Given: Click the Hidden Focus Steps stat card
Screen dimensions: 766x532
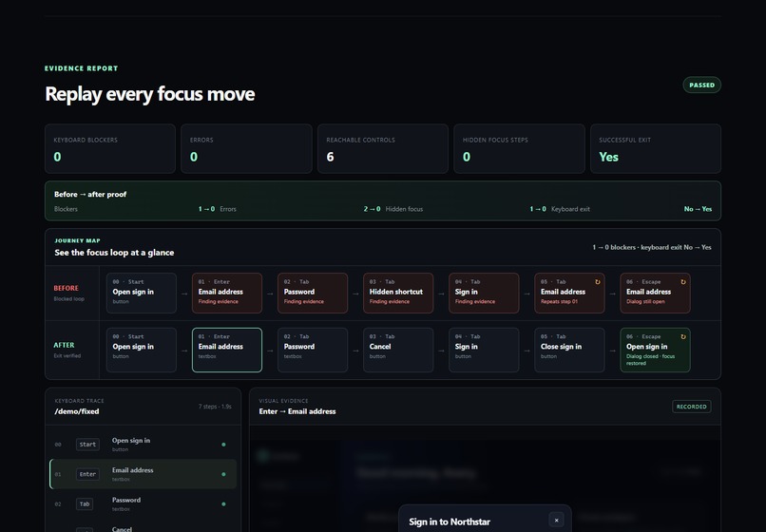Looking at the screenshot, I should (x=519, y=148).
